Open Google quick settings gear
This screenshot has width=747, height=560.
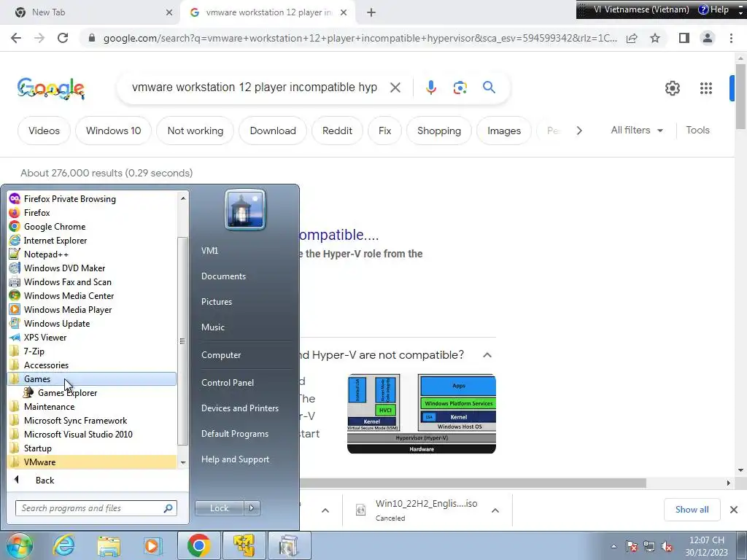(x=672, y=88)
